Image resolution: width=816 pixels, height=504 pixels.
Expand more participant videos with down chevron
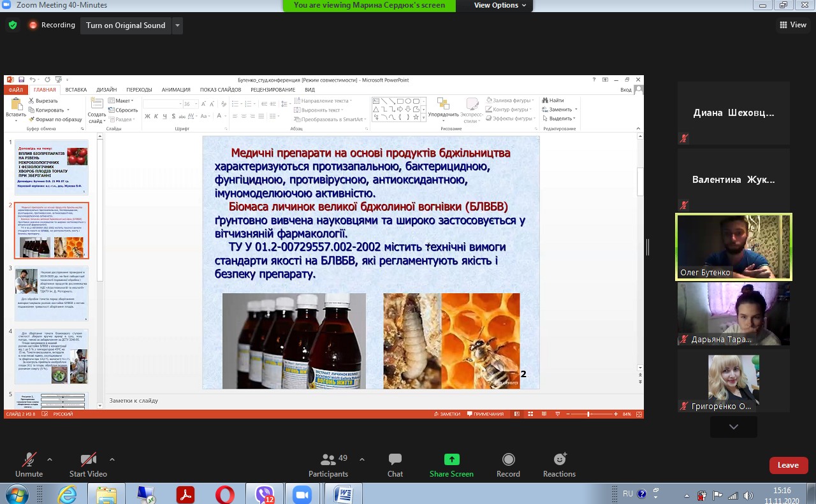click(x=733, y=427)
